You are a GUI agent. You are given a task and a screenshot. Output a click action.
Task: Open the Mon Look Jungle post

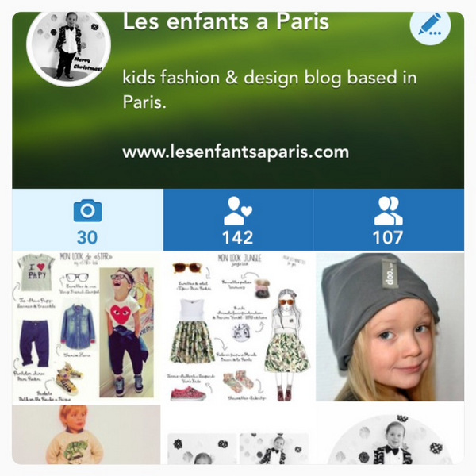point(238,327)
